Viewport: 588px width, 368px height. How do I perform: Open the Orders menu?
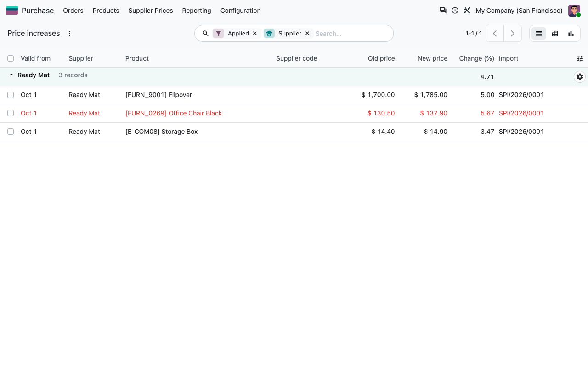(73, 11)
